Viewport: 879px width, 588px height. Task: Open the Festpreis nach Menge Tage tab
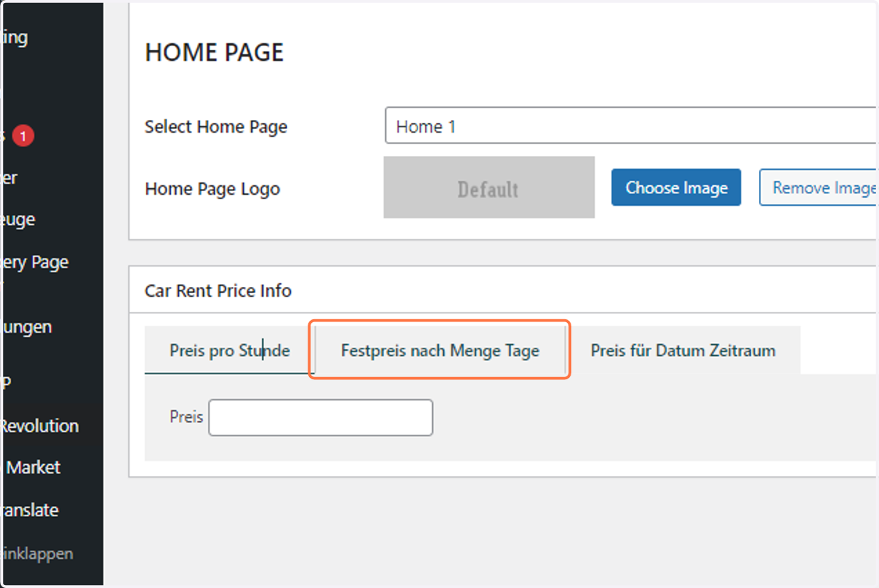439,350
